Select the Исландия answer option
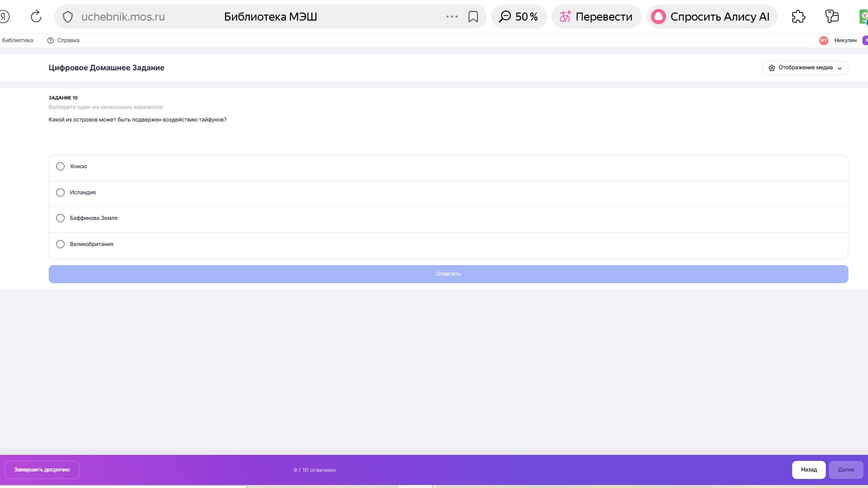The image size is (868, 488). (x=448, y=194)
